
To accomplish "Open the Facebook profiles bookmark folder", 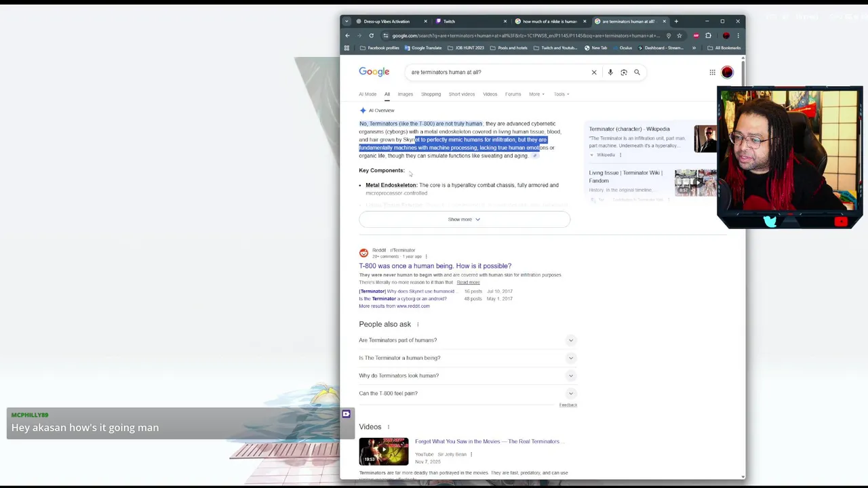I will [380, 48].
